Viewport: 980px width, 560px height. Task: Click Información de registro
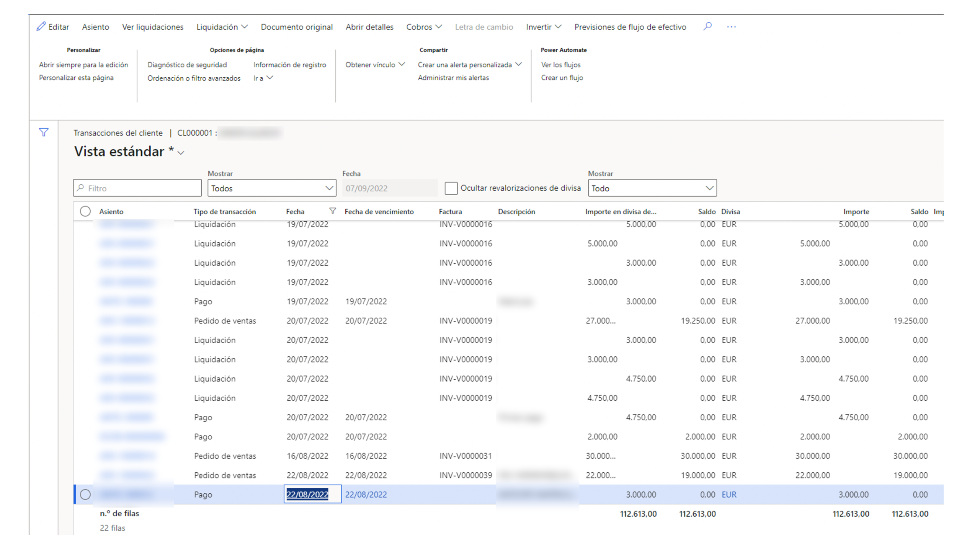coord(290,65)
